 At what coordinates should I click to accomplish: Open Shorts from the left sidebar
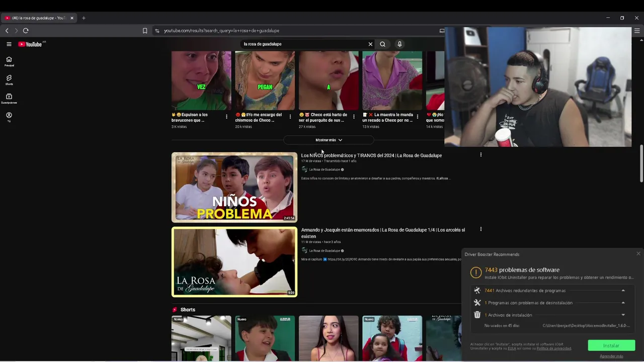click(x=9, y=80)
